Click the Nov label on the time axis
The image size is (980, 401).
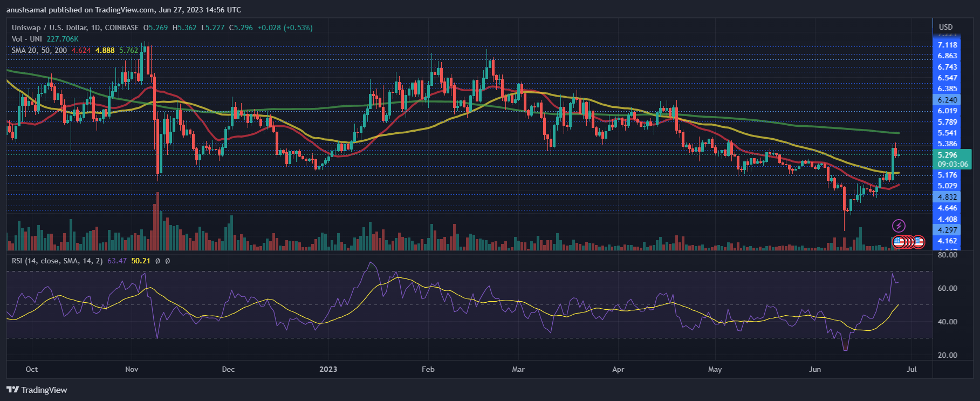[x=132, y=369]
